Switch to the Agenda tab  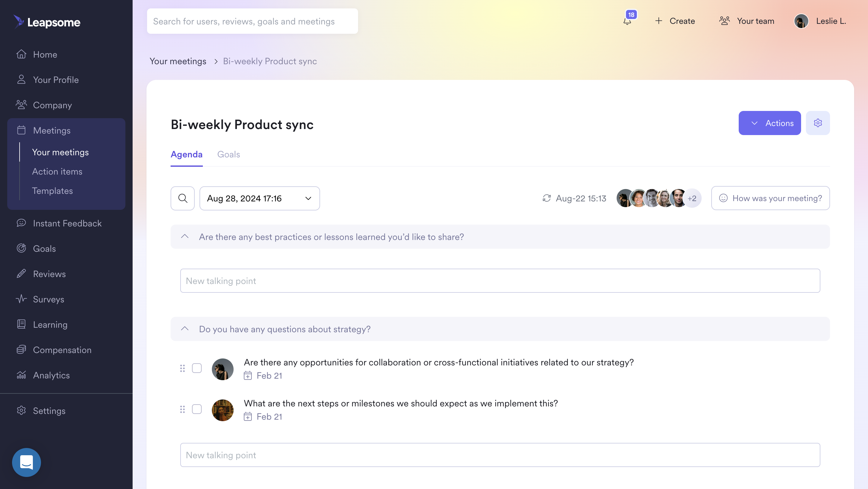pos(186,154)
